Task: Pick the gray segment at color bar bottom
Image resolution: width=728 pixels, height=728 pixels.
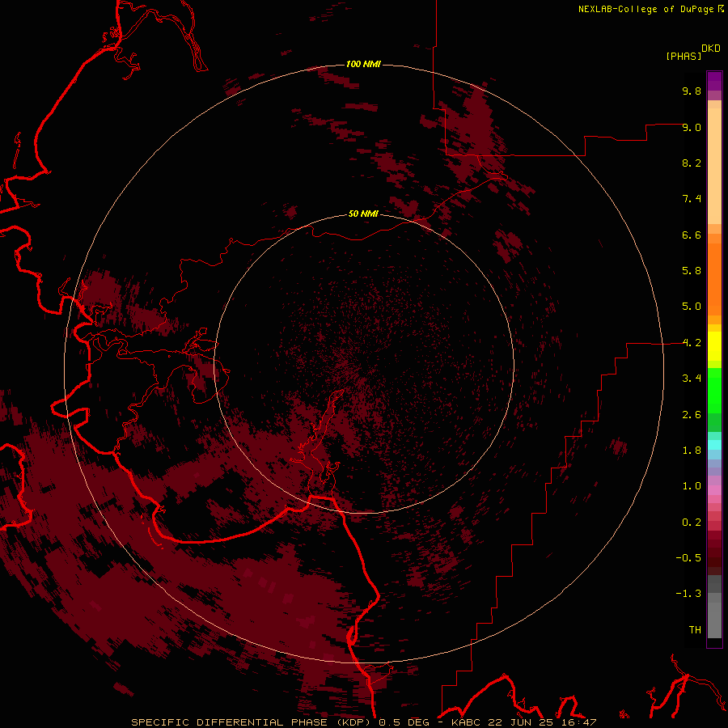Action: coord(714,620)
